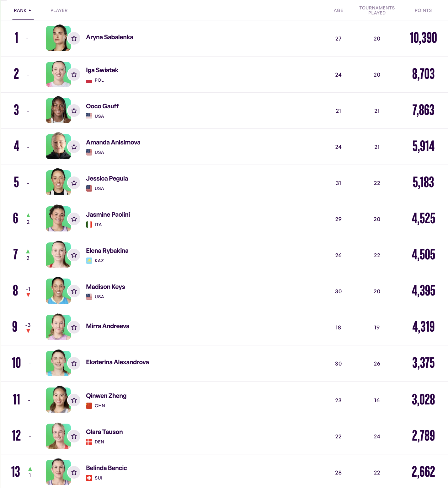
Task: Open Ekaterina Alexandrova's player profile link
Action: click(x=117, y=362)
